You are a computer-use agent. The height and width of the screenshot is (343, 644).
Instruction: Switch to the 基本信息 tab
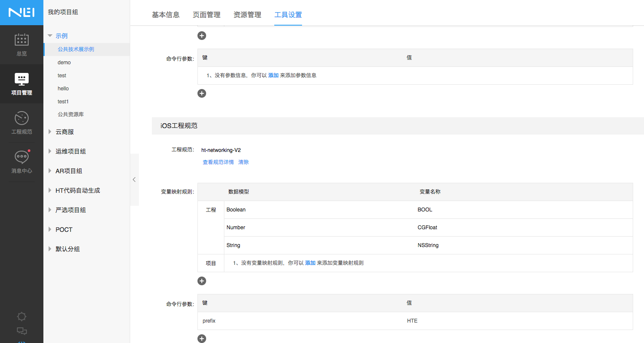166,15
